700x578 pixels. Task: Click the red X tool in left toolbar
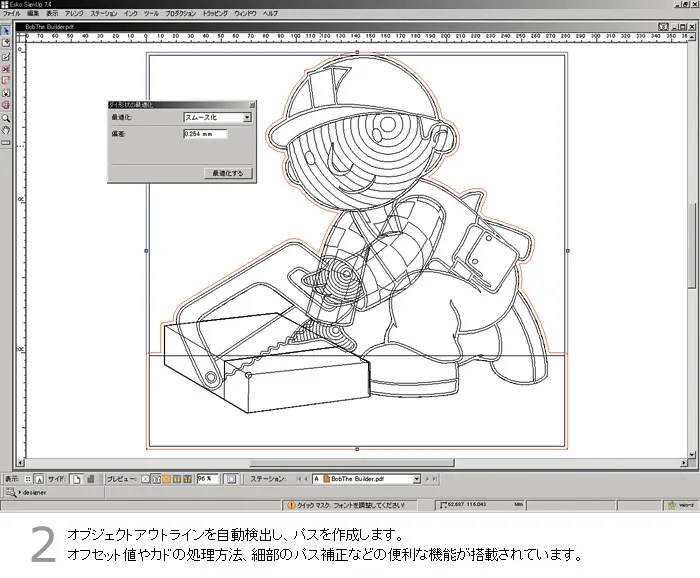pos(6,68)
